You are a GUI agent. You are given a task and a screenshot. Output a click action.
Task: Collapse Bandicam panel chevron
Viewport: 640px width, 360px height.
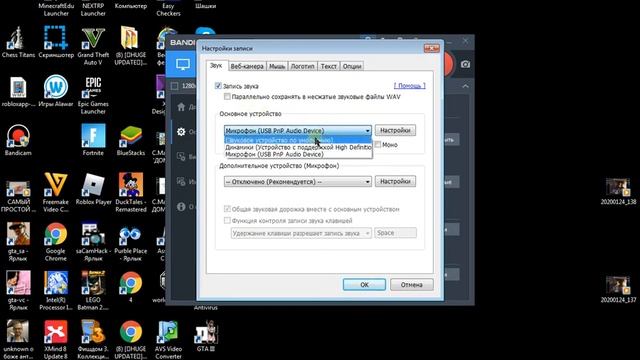465,86
